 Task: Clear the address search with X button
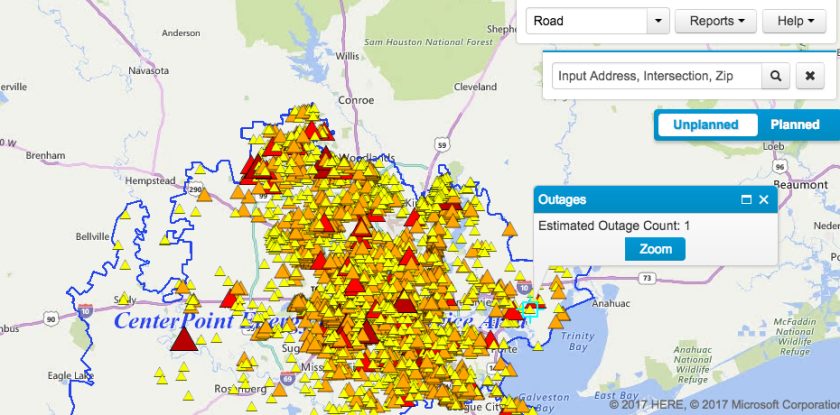click(810, 76)
